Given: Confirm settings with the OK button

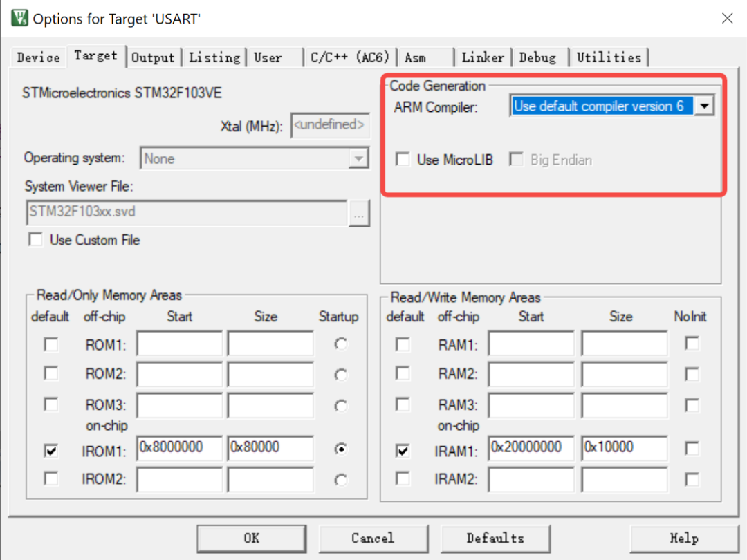Looking at the screenshot, I should point(252,539).
